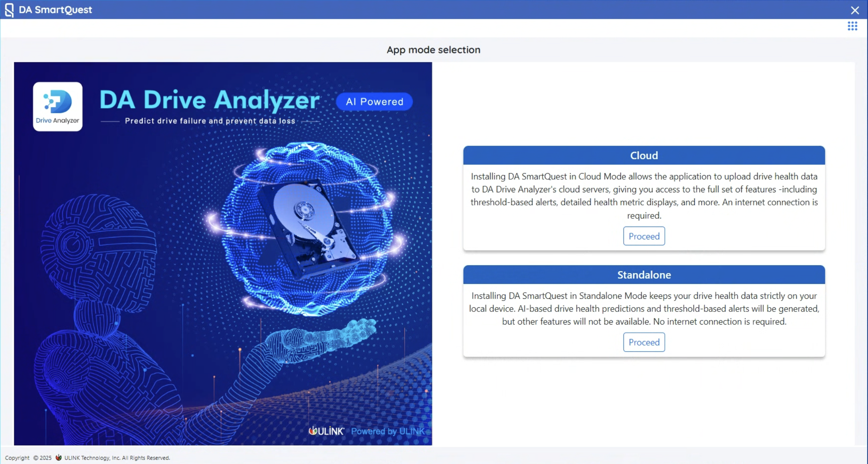The image size is (868, 464).
Task: Click the Powered by ULINK text
Action: (x=388, y=431)
